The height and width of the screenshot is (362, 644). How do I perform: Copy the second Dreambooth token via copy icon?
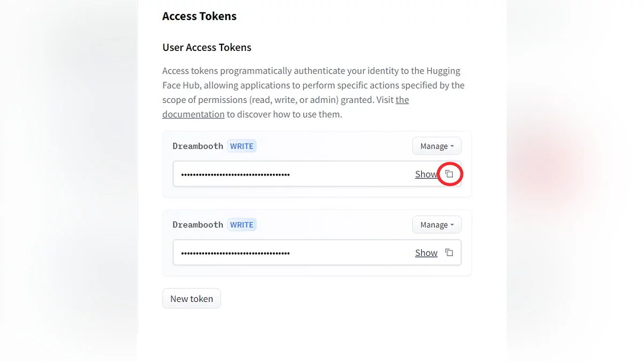pyautogui.click(x=449, y=253)
